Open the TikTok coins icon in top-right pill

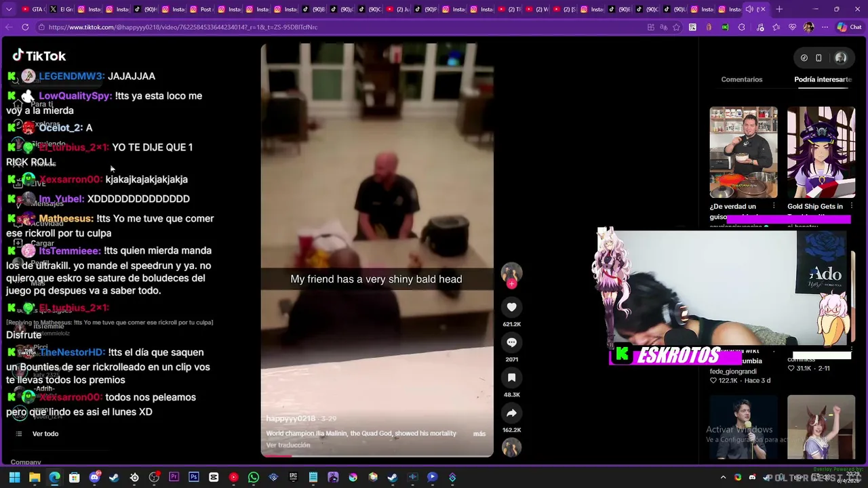tap(804, 58)
